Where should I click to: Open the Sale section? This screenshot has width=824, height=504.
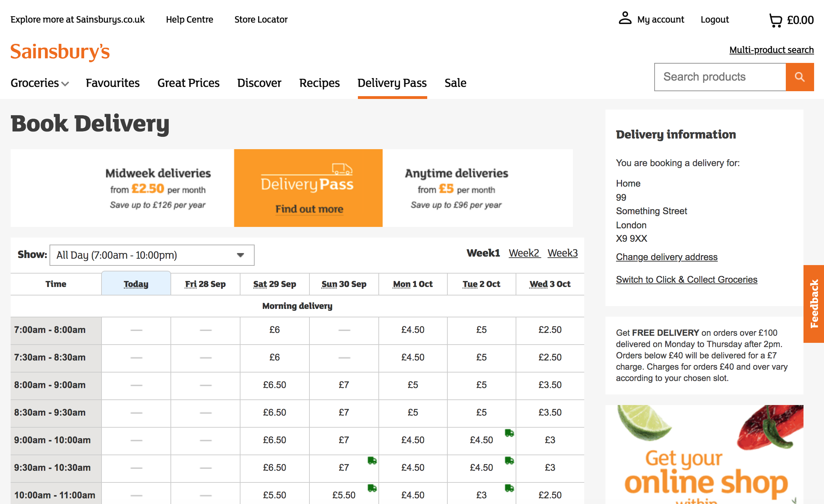tap(455, 83)
